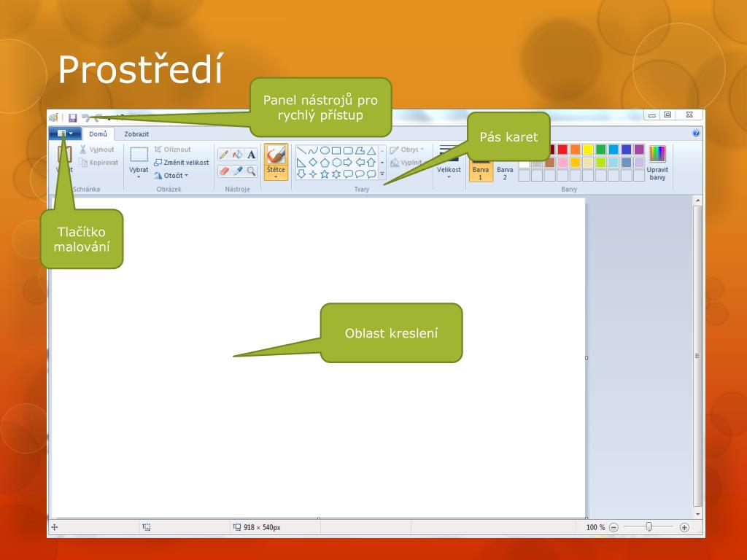Image resolution: width=747 pixels, height=560 pixels.
Task: Choose the Diamond shape
Action: (x=313, y=163)
